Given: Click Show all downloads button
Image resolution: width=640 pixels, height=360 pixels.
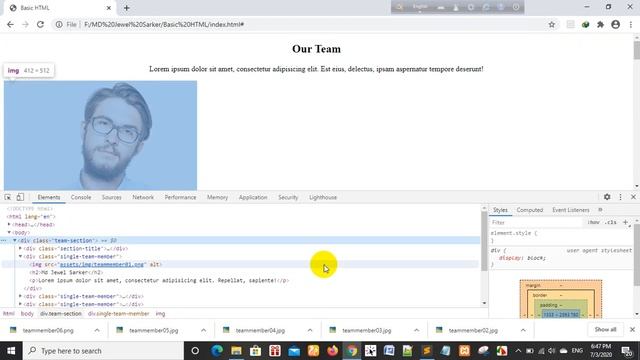Looking at the screenshot, I should tap(605, 329).
